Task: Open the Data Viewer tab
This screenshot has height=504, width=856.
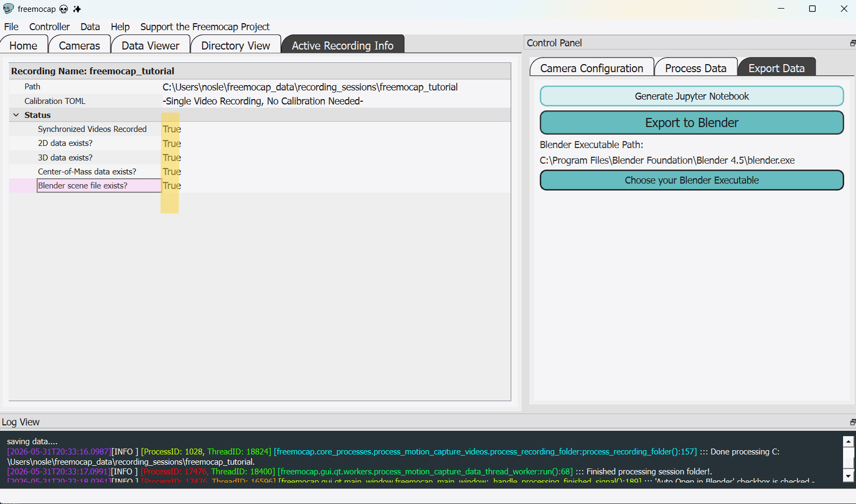Action: click(150, 46)
